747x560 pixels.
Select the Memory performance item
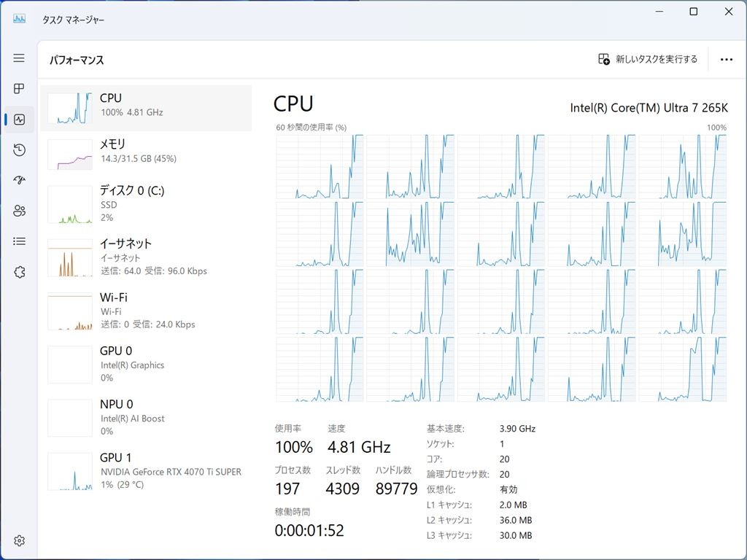(x=146, y=152)
